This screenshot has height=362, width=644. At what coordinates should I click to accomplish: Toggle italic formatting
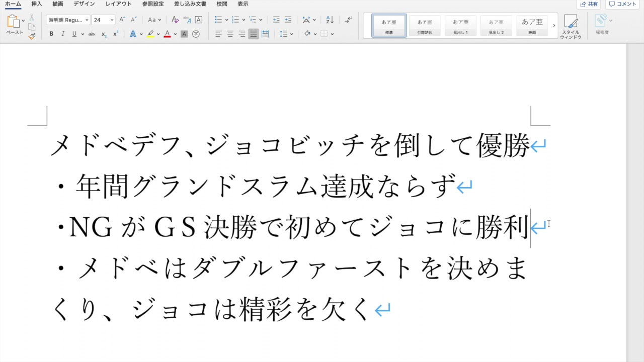tap(63, 34)
